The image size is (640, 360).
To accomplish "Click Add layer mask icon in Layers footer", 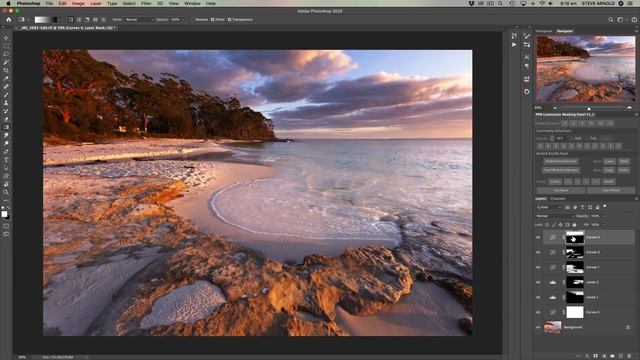I will (596, 356).
